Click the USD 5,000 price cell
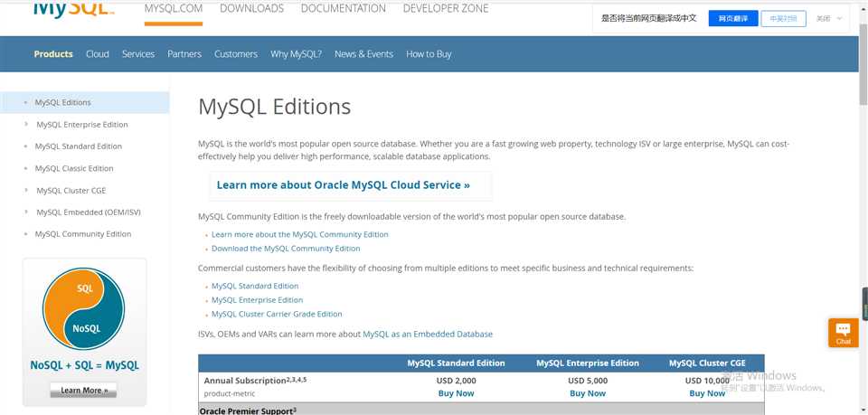868x415 pixels. click(588, 381)
